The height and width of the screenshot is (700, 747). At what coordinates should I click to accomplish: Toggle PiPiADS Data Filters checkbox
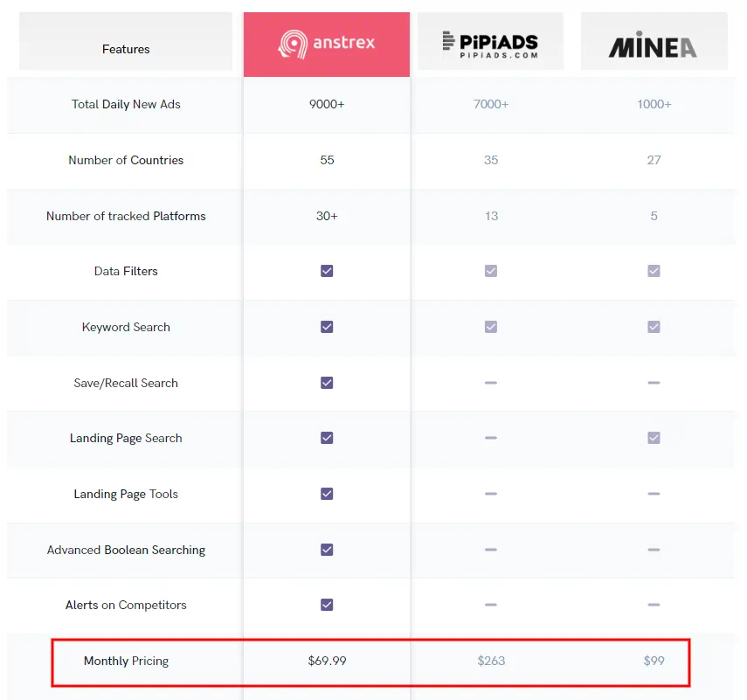(x=491, y=271)
